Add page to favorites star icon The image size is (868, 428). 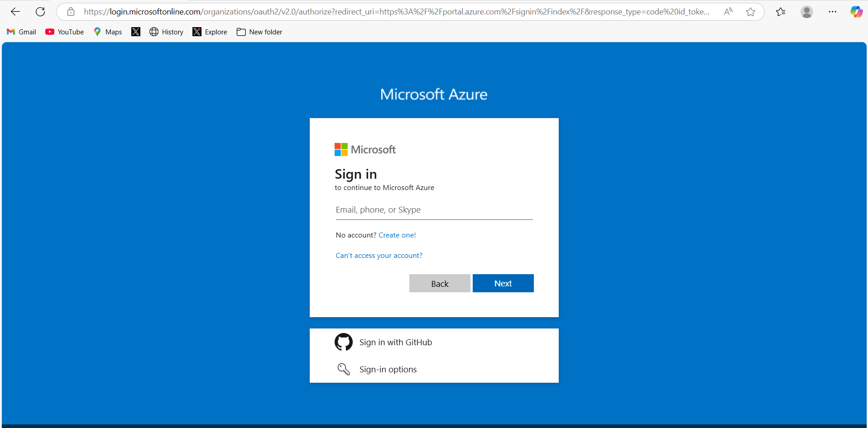(x=751, y=12)
